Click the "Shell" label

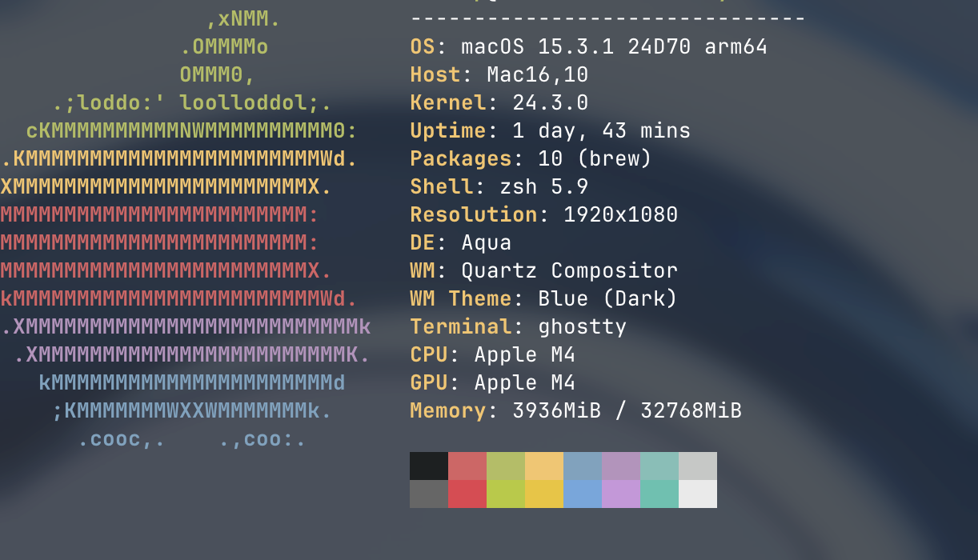coord(442,186)
